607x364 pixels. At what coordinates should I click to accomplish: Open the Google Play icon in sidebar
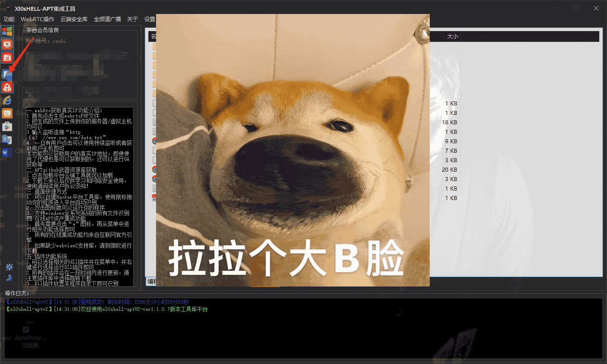[7, 127]
